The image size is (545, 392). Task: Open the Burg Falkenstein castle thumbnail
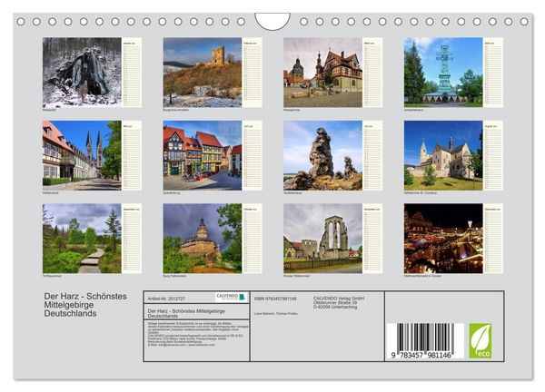pos(203,238)
